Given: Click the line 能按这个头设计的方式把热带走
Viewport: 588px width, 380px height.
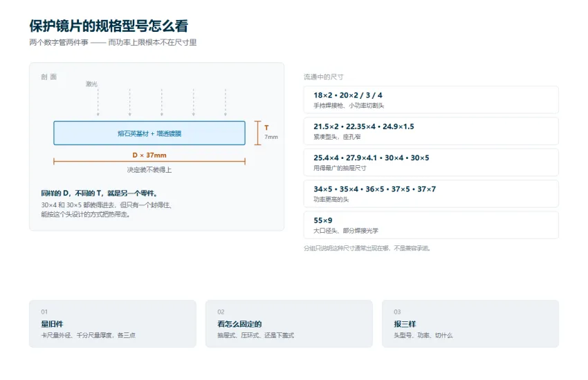Looking at the screenshot, I should click(x=86, y=214).
